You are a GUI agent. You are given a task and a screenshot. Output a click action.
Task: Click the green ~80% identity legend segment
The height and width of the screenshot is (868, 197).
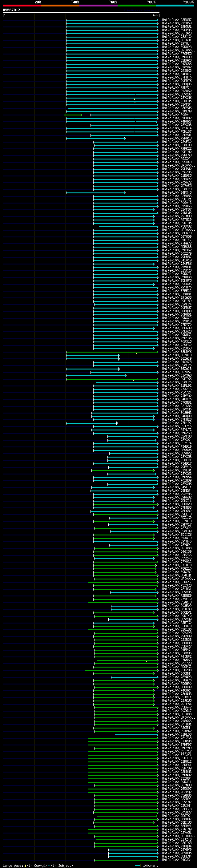[137, 6]
